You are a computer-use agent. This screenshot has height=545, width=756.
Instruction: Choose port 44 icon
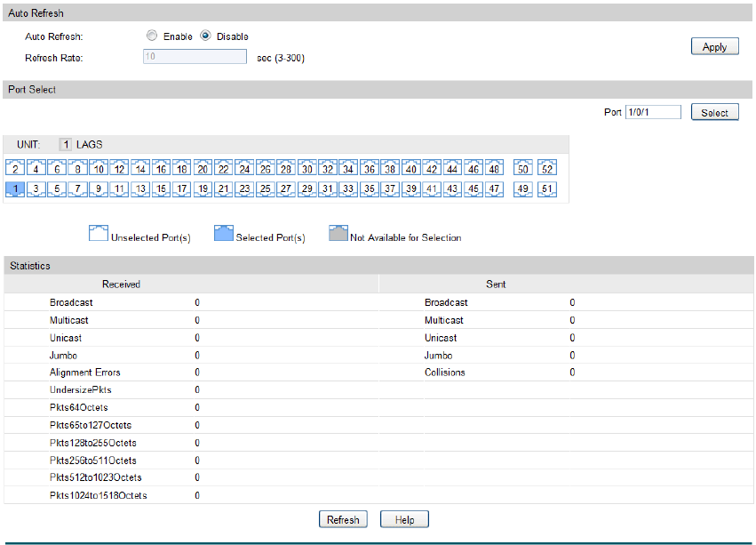click(x=452, y=167)
